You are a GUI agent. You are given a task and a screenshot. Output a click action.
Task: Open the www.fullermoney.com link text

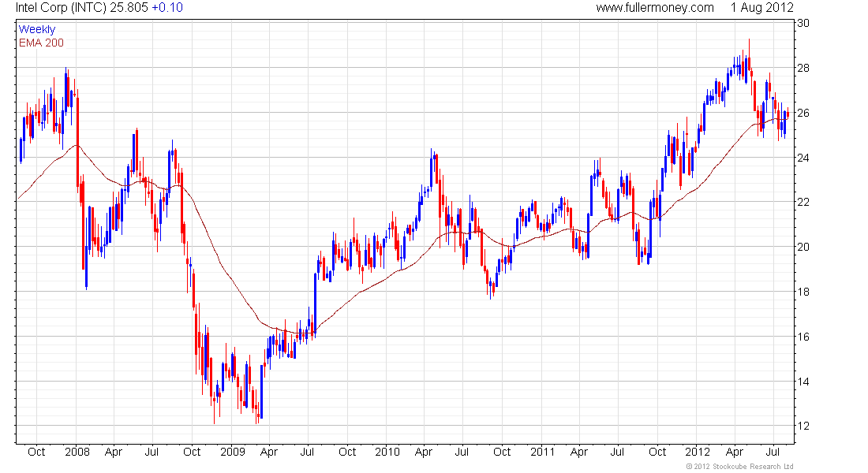(655, 8)
